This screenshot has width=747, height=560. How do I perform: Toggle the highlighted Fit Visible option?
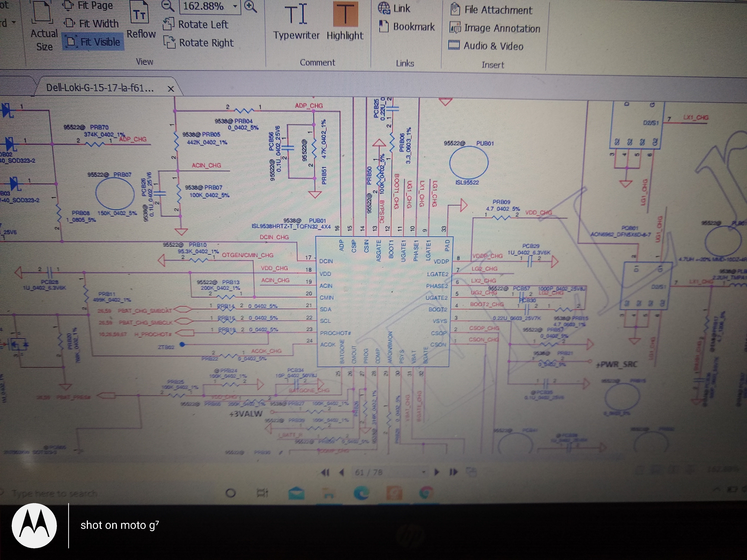[93, 42]
